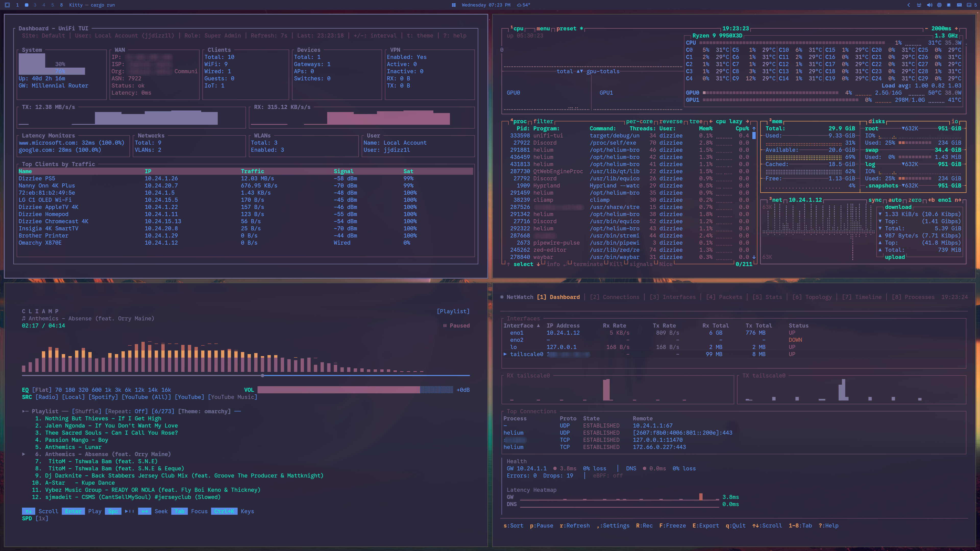Toggle net sync in btop net box
The image size is (980, 551).
[x=875, y=200]
